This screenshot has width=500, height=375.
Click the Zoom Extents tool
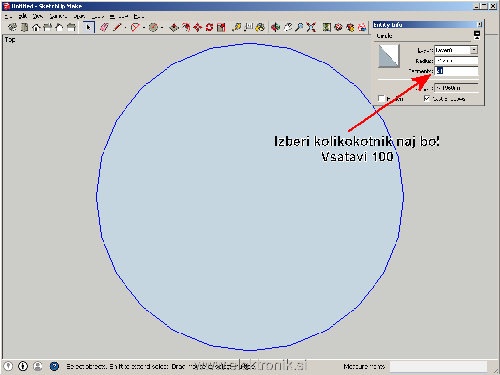(x=311, y=27)
